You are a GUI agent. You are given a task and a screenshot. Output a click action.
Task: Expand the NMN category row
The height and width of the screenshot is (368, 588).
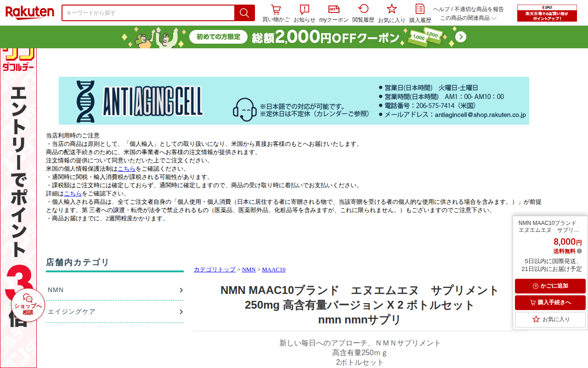[x=115, y=290]
